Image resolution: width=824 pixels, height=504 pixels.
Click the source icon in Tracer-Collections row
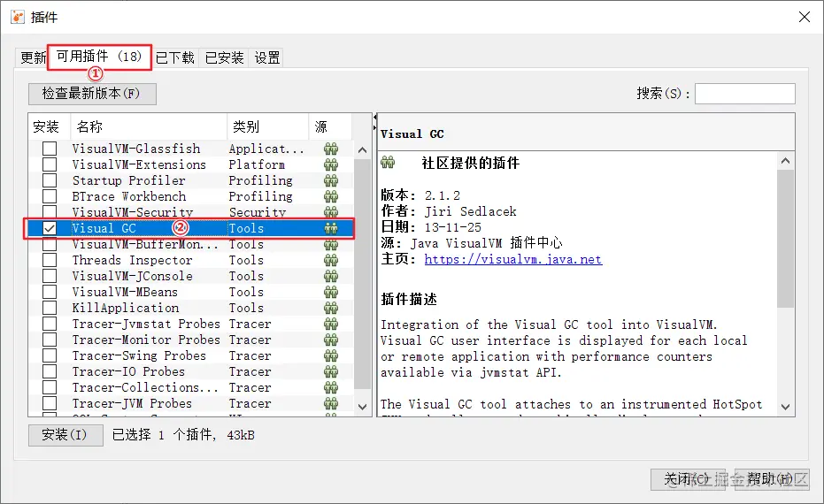coord(331,387)
